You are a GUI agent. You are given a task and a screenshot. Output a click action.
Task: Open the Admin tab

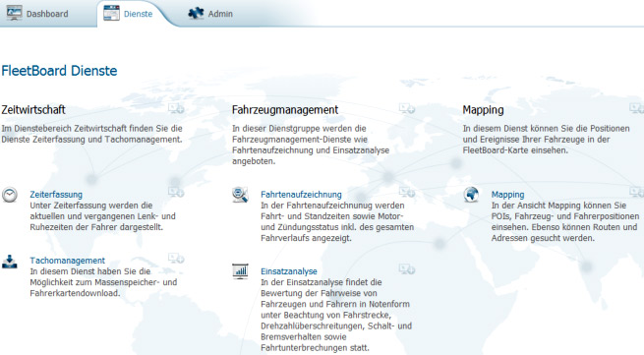coord(210,14)
